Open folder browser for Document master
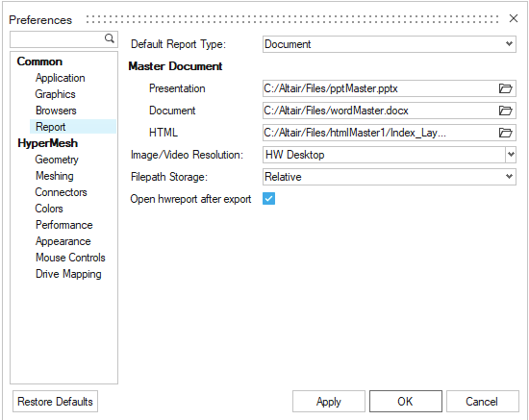This screenshot has height=420, width=529. pyautogui.click(x=505, y=111)
